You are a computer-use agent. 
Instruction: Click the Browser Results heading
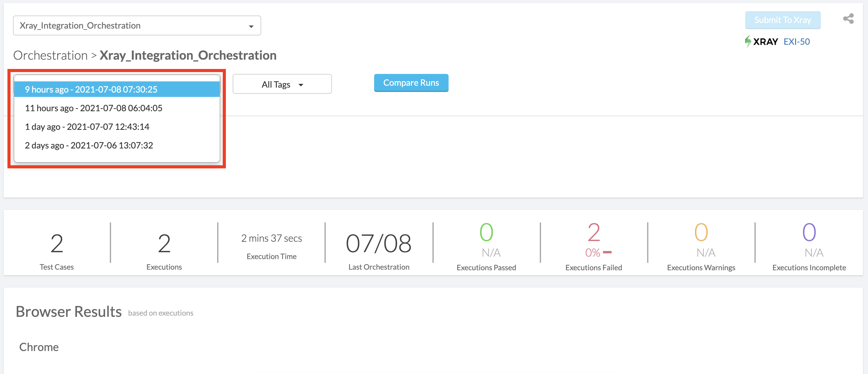[x=68, y=312]
